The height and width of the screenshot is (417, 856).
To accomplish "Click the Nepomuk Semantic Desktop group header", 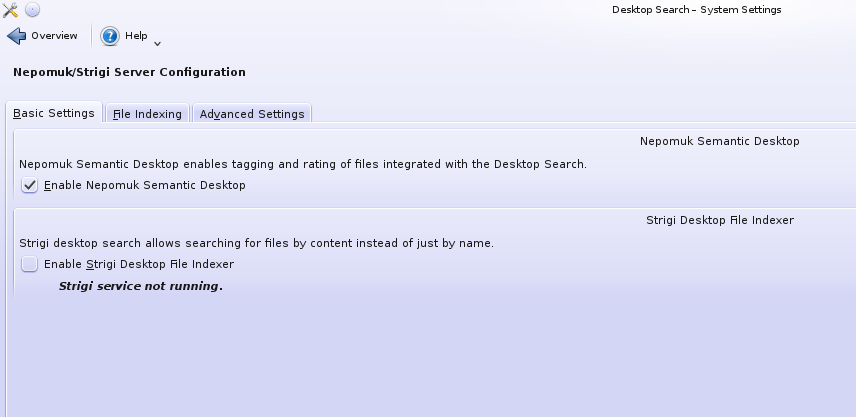I will (x=719, y=142).
